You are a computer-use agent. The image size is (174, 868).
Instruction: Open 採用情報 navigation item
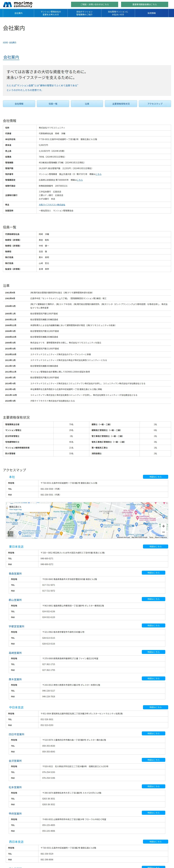click(x=152, y=13)
